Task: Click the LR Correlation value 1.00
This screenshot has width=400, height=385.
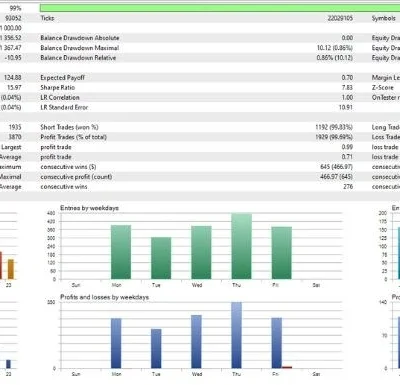Action: coord(347,98)
